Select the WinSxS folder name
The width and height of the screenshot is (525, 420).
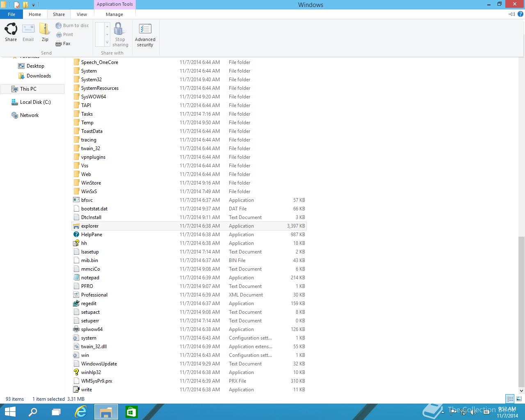(89, 192)
